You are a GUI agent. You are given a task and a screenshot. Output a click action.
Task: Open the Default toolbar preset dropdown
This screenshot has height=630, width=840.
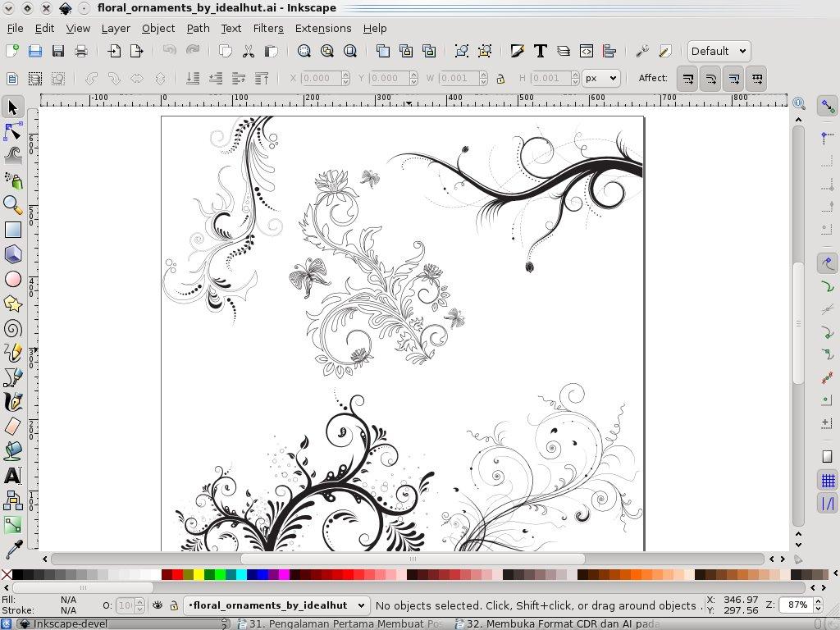(x=718, y=51)
